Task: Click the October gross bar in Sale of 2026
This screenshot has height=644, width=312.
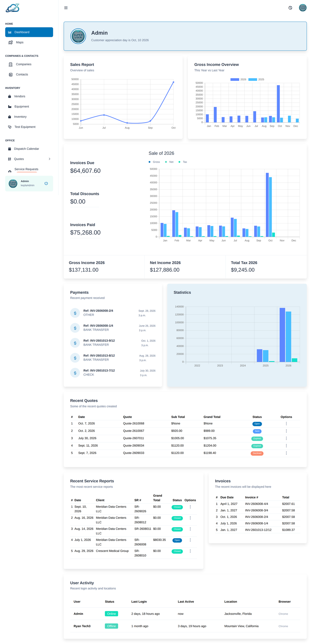Action: click(x=267, y=205)
